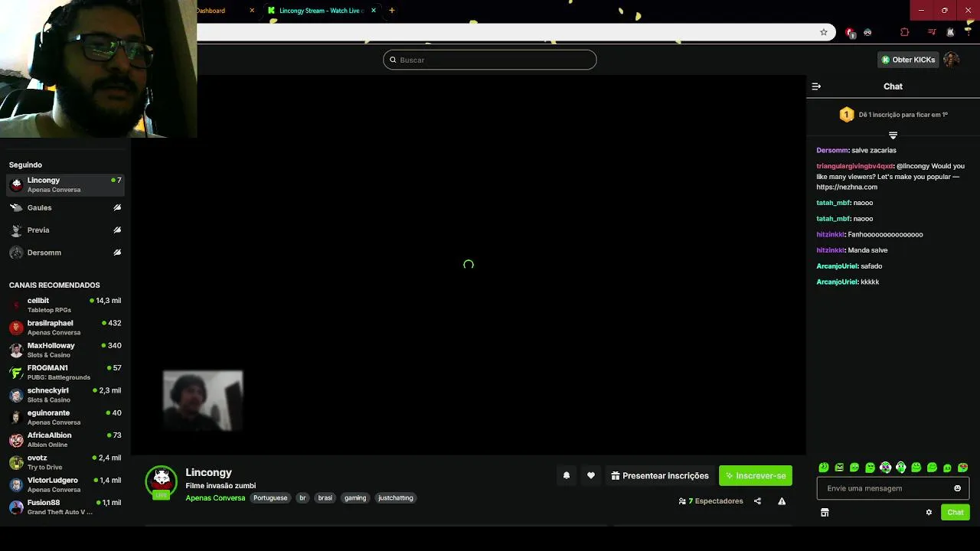
Task: Insert the last emote with the red mouth
Action: coord(963,468)
